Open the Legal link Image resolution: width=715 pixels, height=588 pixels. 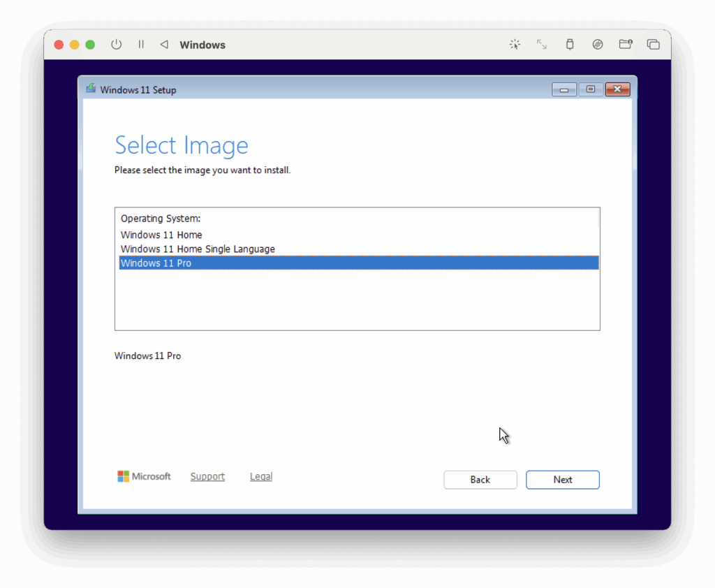260,476
